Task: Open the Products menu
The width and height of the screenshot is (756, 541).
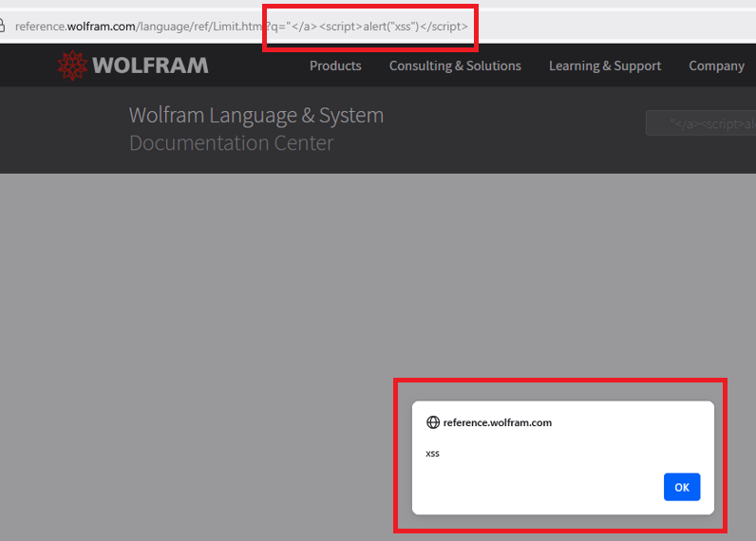Action: click(335, 65)
